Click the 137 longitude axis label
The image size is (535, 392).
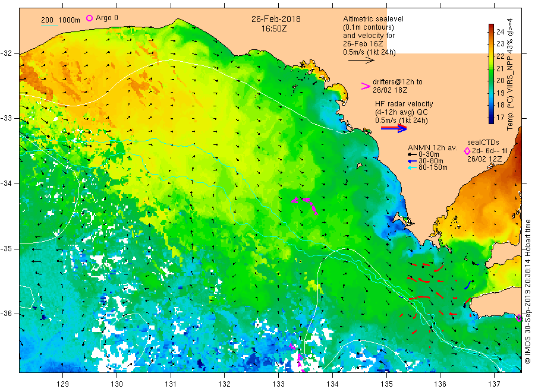pos(495,384)
